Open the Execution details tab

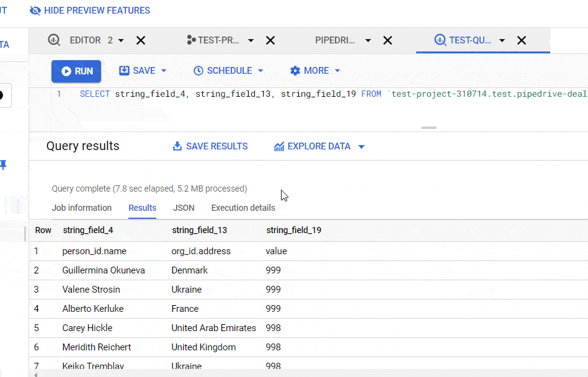click(x=243, y=208)
